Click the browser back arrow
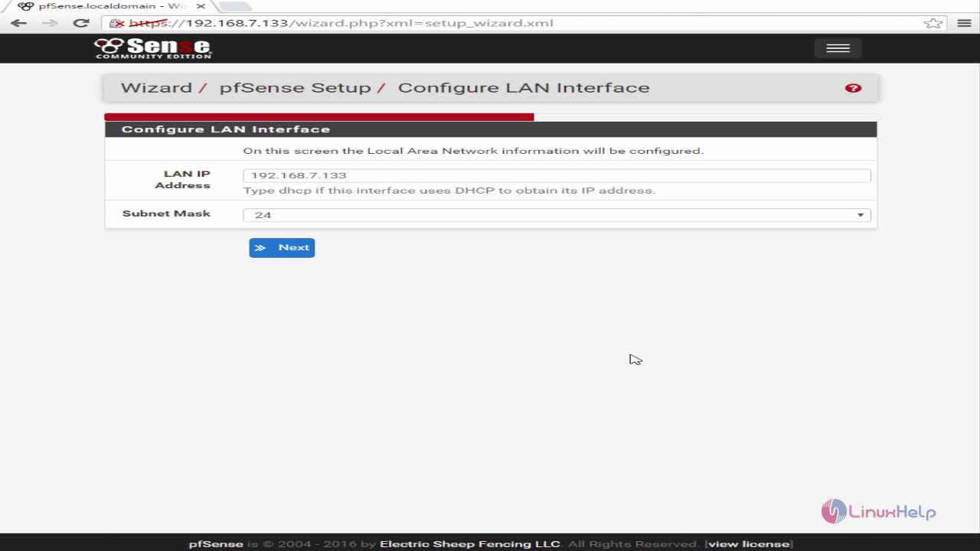Viewport: 980px width, 551px height. coord(18,23)
